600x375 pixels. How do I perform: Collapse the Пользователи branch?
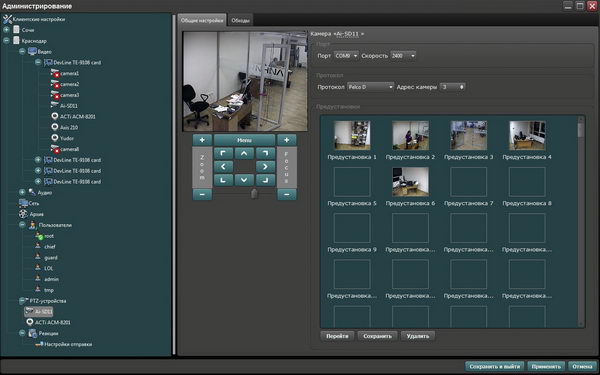(22, 225)
